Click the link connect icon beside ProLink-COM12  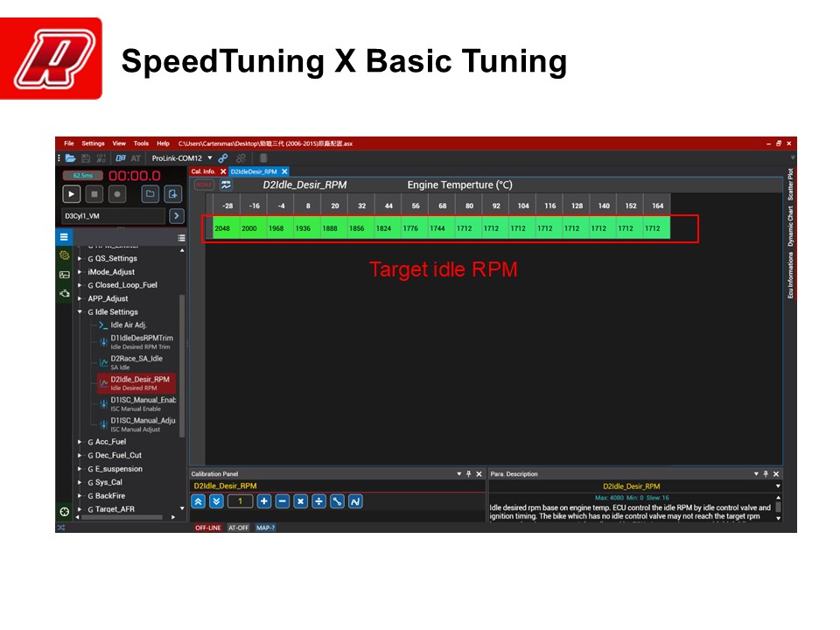point(223,158)
